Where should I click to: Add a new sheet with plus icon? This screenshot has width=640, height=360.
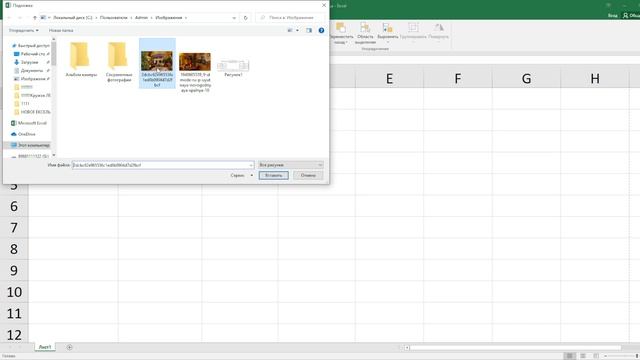point(69,347)
